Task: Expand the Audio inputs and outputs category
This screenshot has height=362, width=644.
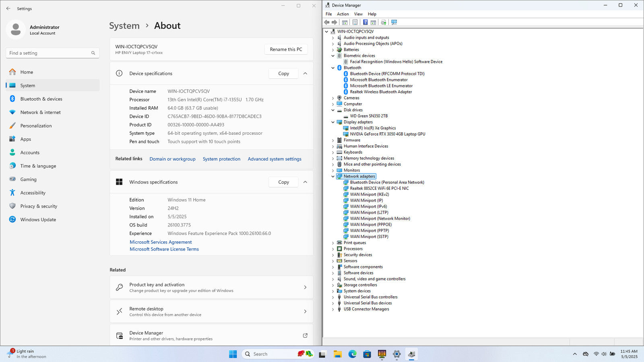Action: (333, 37)
